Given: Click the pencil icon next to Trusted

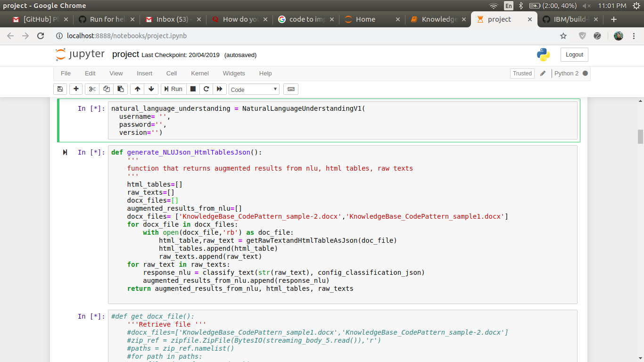Looking at the screenshot, I should click(x=543, y=73).
